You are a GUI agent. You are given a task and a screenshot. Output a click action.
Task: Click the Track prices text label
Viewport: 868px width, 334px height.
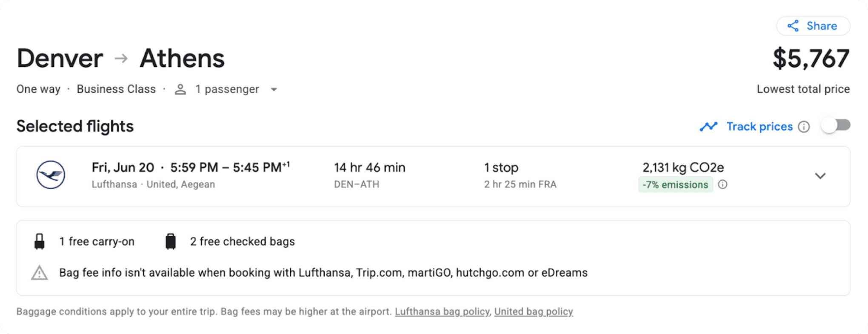click(x=759, y=126)
